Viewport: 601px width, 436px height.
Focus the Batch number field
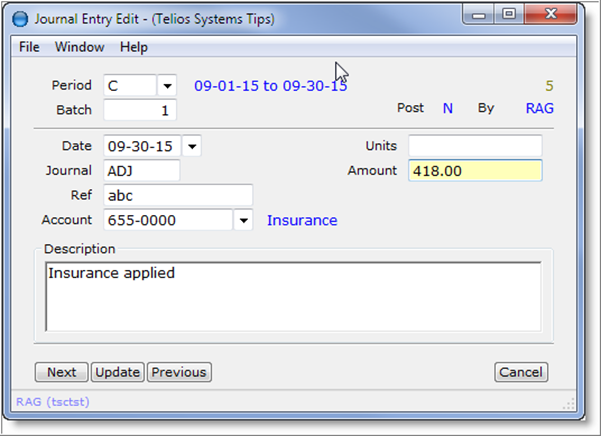point(140,110)
